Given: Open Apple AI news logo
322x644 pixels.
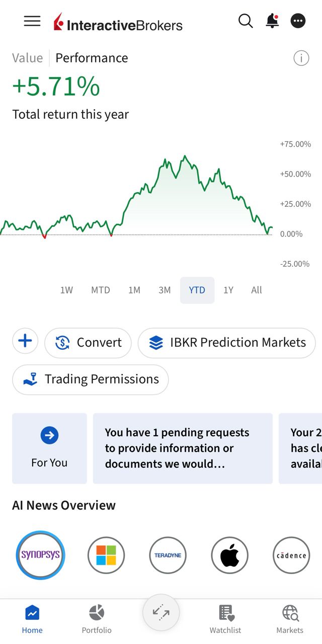Looking at the screenshot, I should point(230,555).
